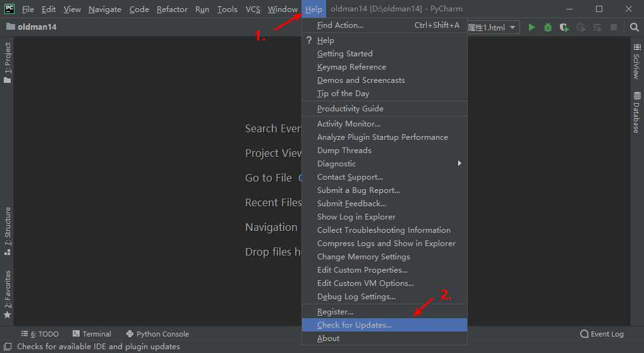The width and height of the screenshot is (644, 353).
Task: Click oldman14 breadcrumb in navigation bar
Action: click(37, 27)
